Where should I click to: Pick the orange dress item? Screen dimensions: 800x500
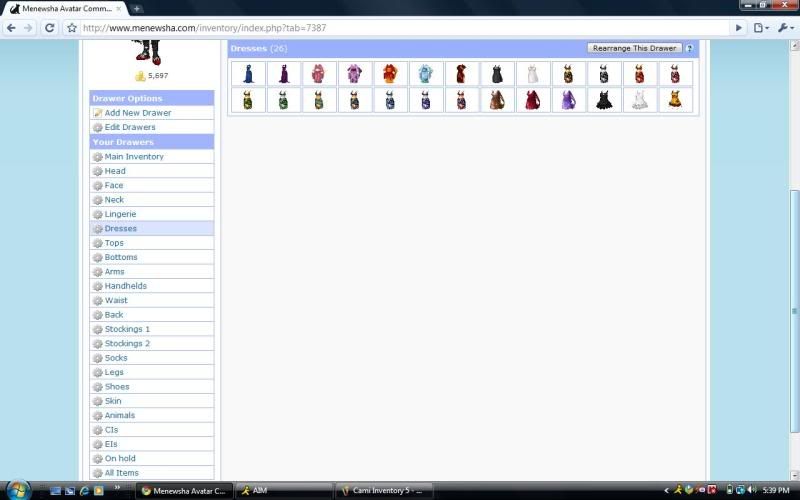click(x=390, y=73)
